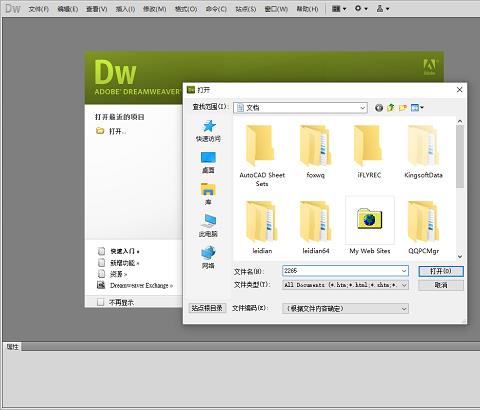Create new folder icon in Open dialog
This screenshot has width=480, height=410.
403,108
